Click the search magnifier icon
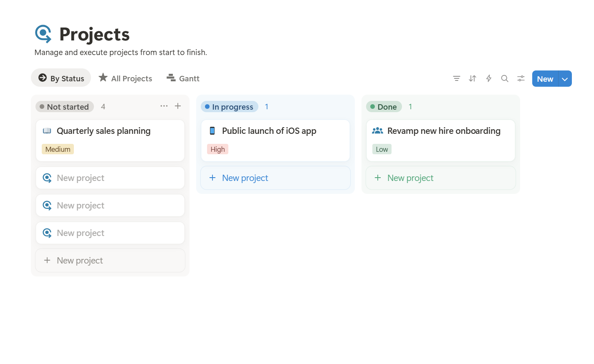Viewport: 594px width, 364px height. point(505,78)
